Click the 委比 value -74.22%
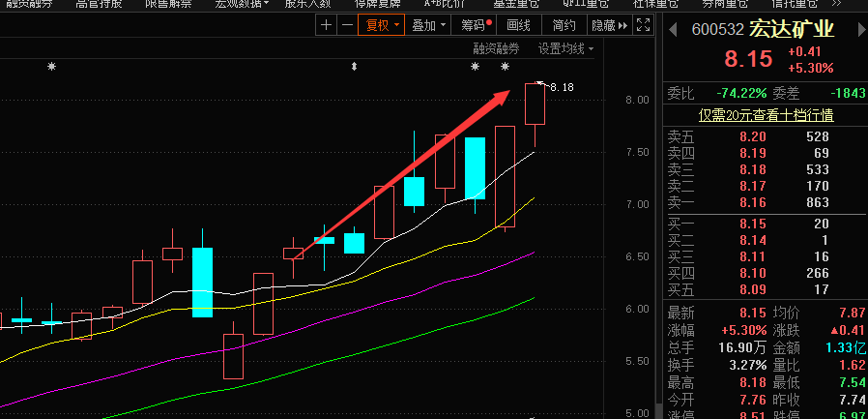Screen dimensions: 868x419 (x=741, y=93)
